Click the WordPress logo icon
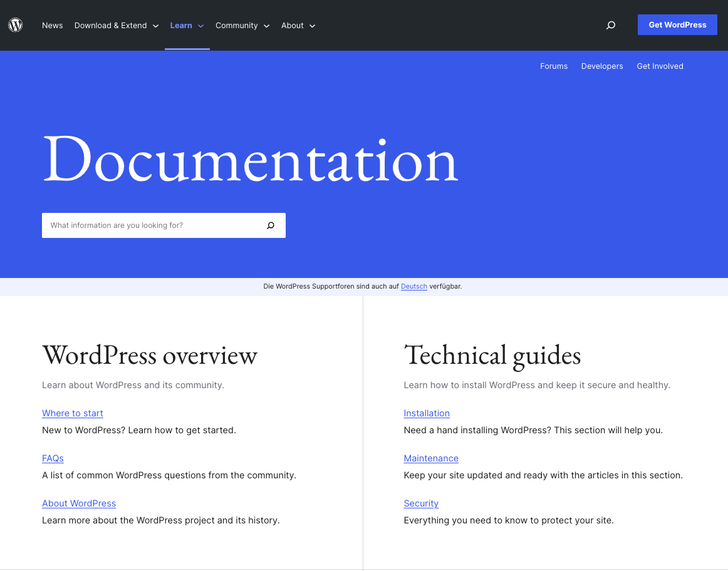 (x=15, y=25)
